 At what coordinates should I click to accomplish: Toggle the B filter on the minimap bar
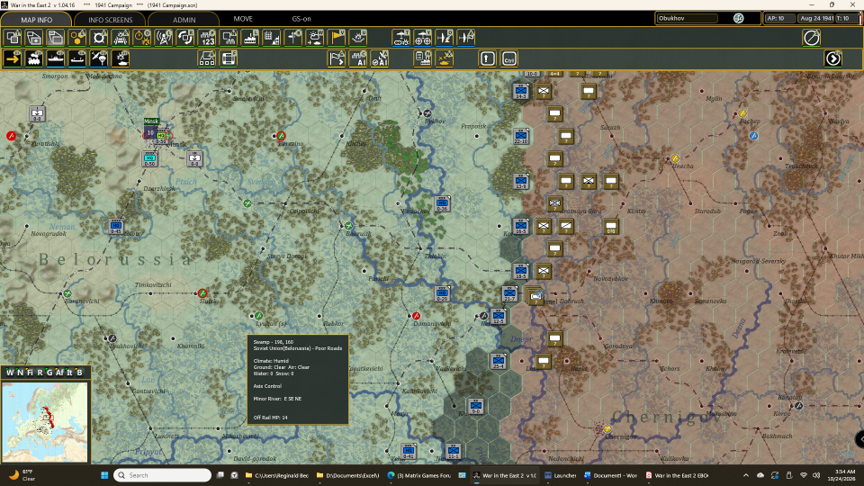[x=79, y=372]
